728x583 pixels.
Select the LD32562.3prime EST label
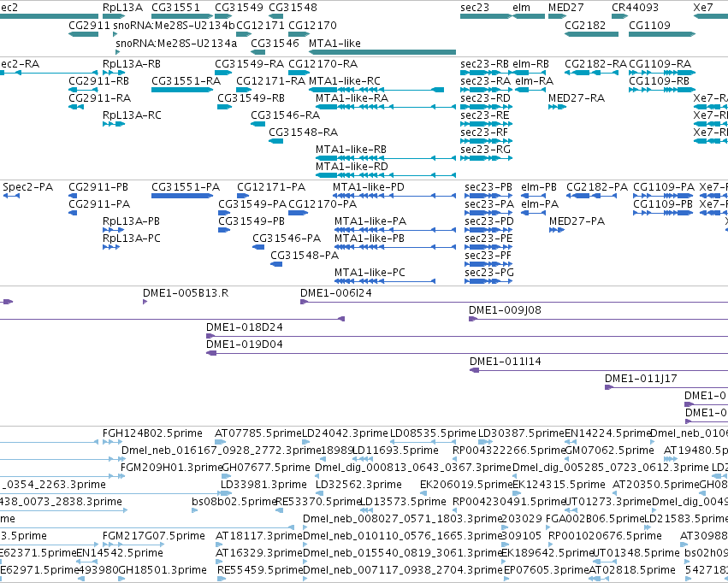(x=359, y=484)
